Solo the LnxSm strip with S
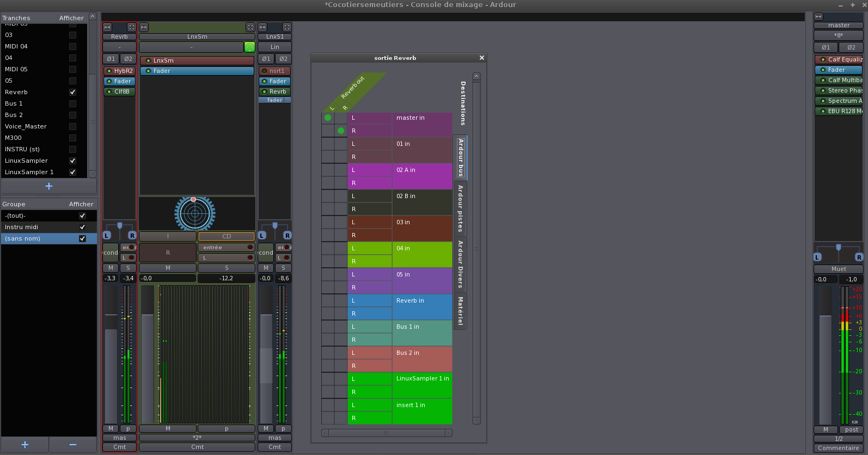 (227, 268)
